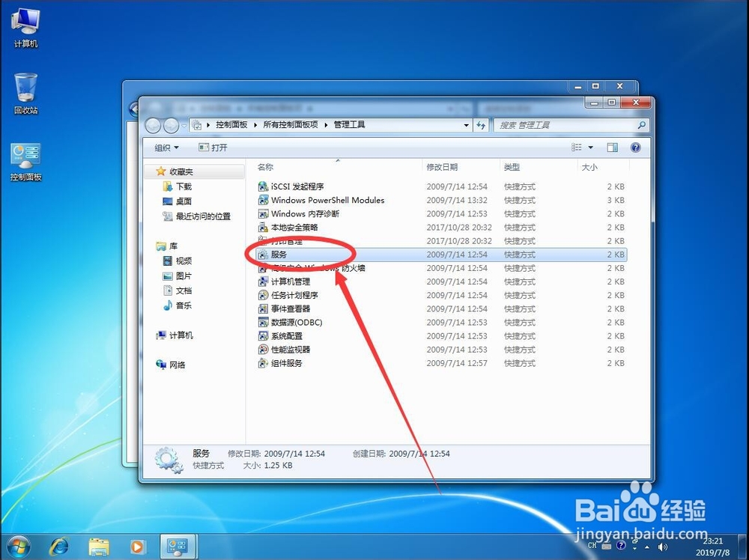749x560 pixels.
Task: Open the change-view dropdown arrow
Action: (x=591, y=147)
